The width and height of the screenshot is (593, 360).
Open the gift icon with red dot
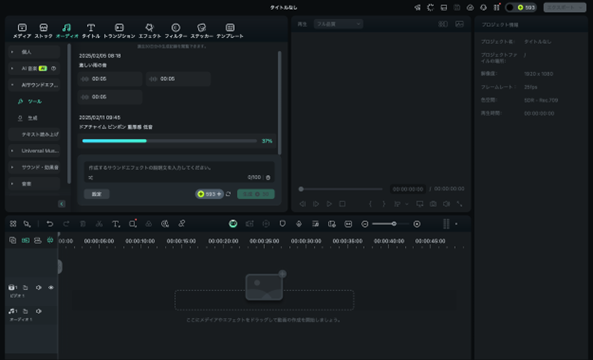pos(497,8)
